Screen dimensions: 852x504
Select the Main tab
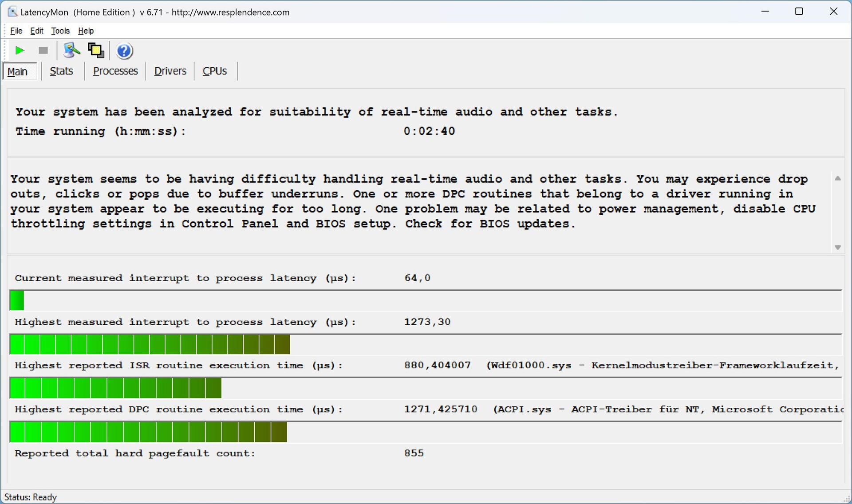(18, 71)
